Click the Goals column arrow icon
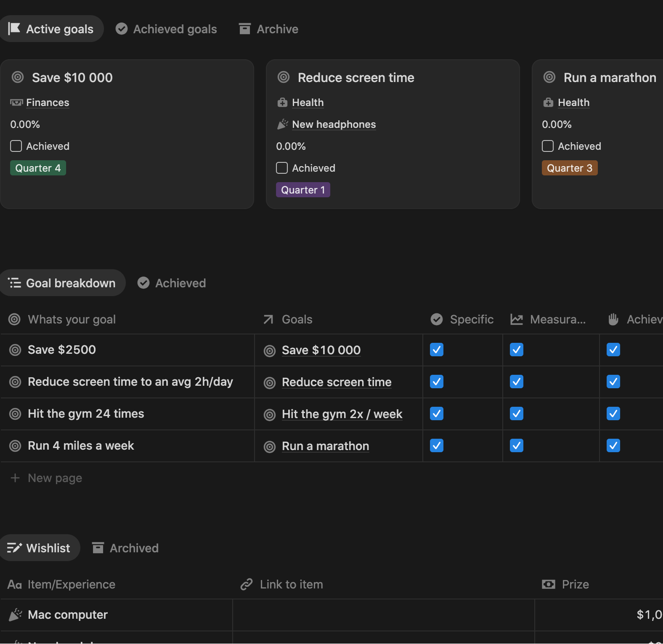The height and width of the screenshot is (644, 663). [x=268, y=320]
